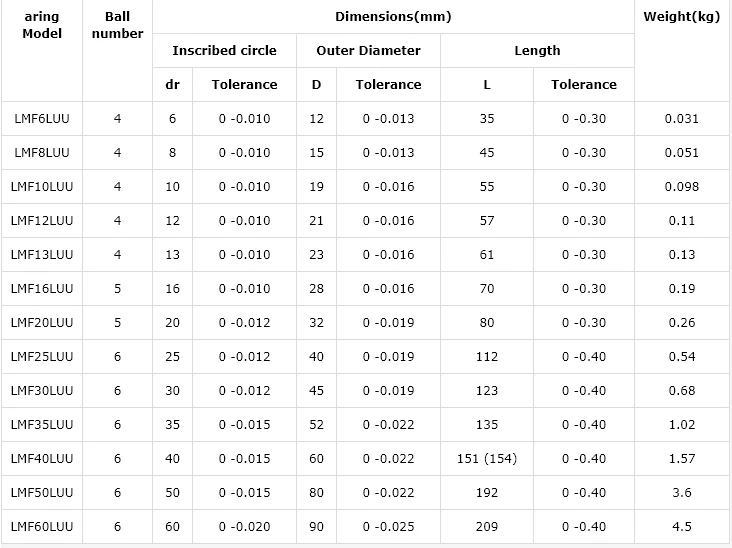Select the LMF35LUU model cell

(42, 425)
